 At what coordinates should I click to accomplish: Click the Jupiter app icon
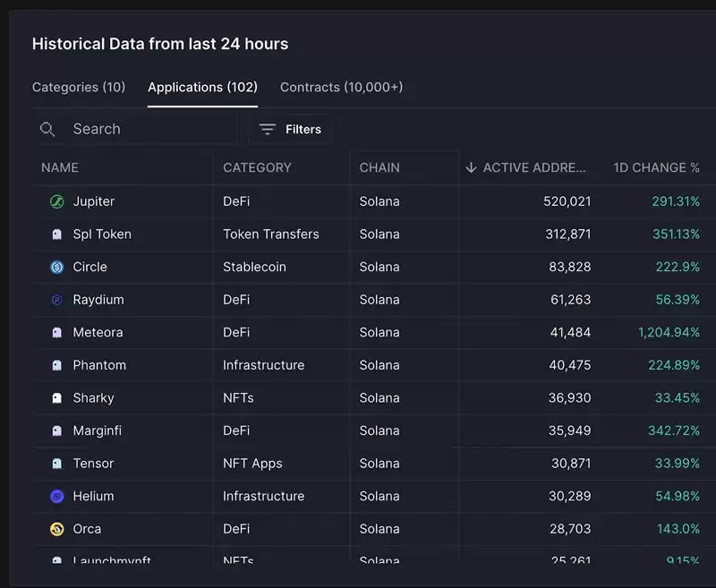[x=57, y=201]
